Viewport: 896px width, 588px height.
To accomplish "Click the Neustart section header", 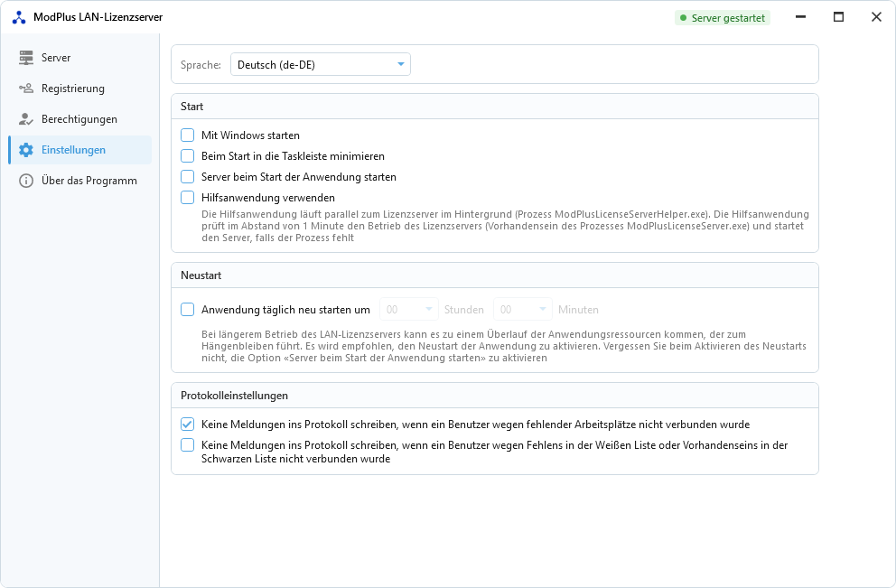I will click(x=495, y=275).
